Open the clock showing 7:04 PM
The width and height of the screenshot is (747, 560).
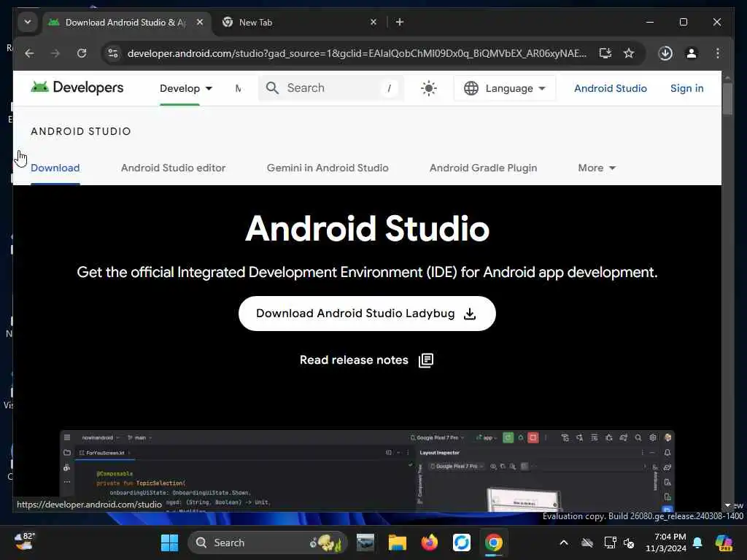(x=666, y=542)
